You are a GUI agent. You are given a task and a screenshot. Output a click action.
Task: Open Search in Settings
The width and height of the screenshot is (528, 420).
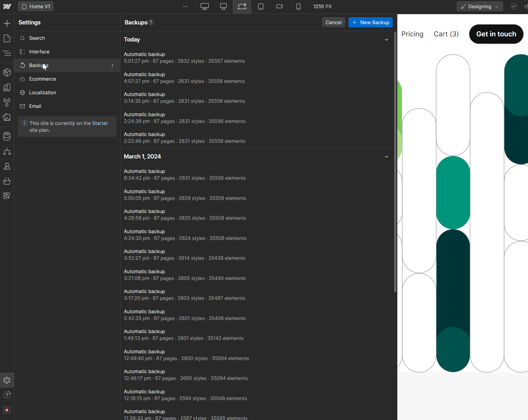click(67, 38)
